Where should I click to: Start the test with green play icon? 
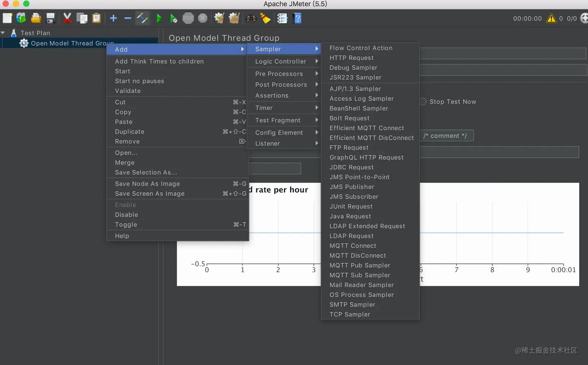[x=159, y=18]
